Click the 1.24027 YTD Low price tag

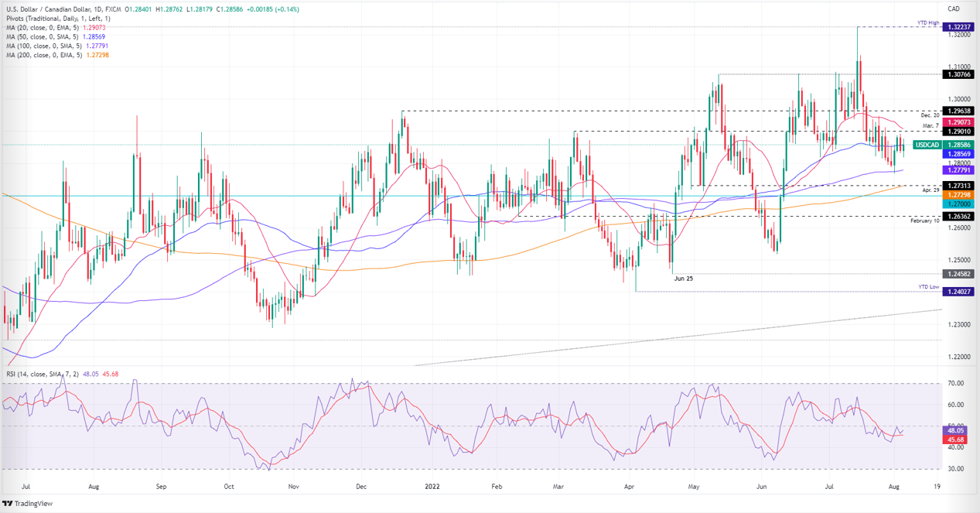point(957,292)
